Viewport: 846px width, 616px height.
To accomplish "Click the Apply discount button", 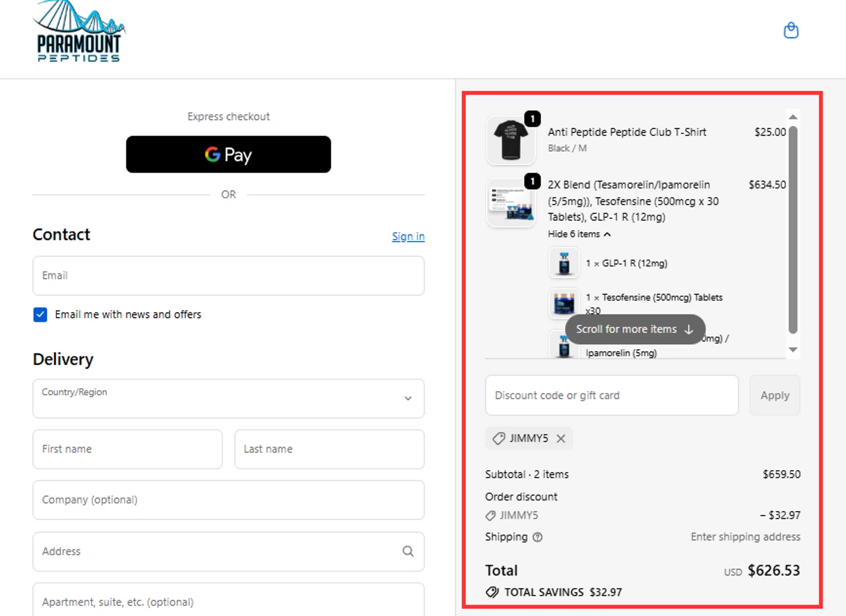I will click(775, 395).
